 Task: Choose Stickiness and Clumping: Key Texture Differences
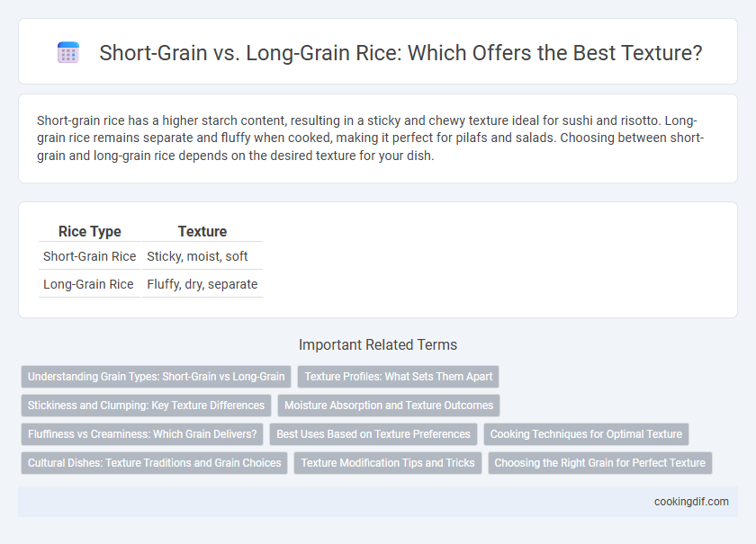(146, 406)
